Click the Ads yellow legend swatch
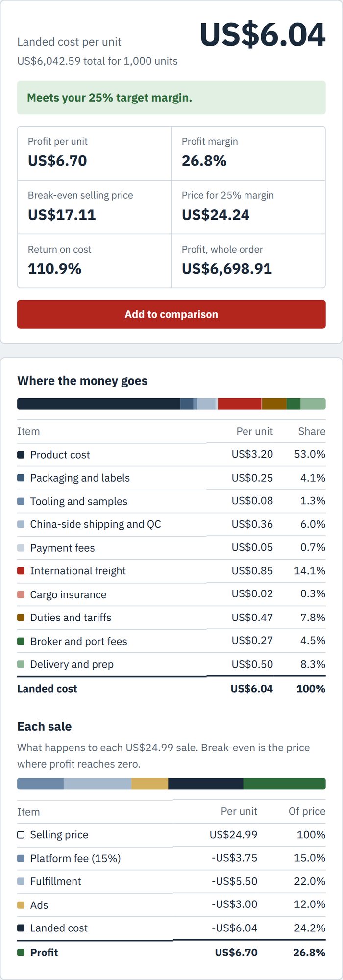 (21, 905)
